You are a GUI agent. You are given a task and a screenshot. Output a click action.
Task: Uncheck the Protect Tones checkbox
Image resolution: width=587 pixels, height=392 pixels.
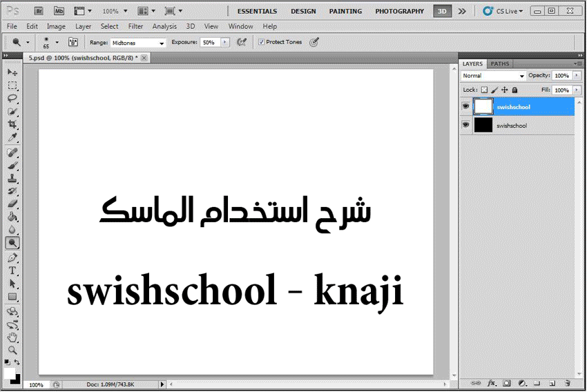(x=261, y=42)
